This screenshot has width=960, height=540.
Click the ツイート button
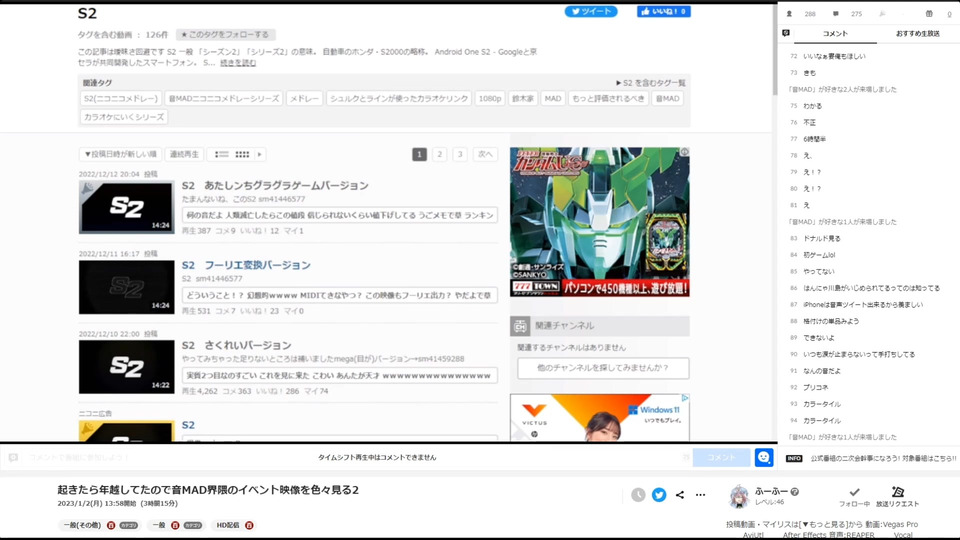click(591, 12)
